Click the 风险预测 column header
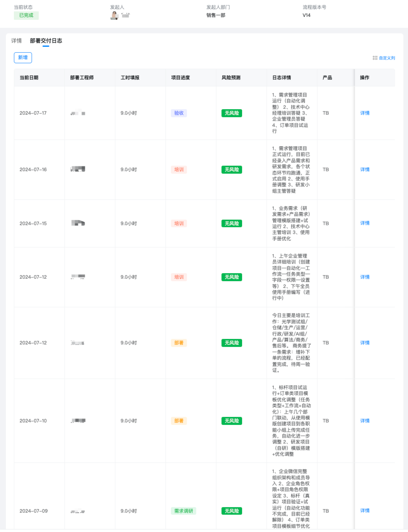 coord(231,78)
